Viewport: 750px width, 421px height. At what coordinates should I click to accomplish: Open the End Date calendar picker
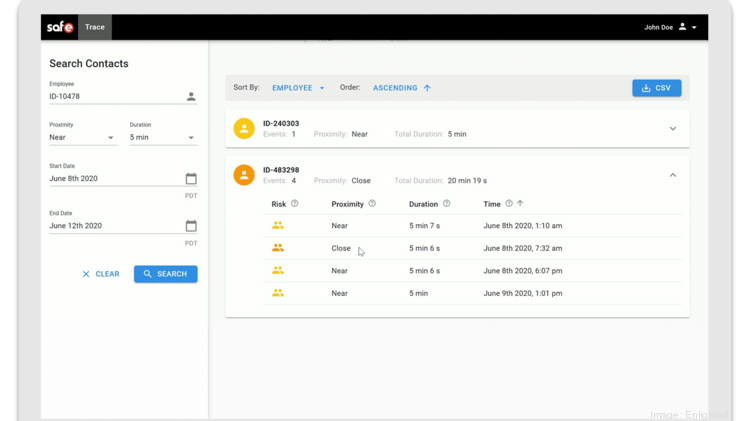click(191, 226)
